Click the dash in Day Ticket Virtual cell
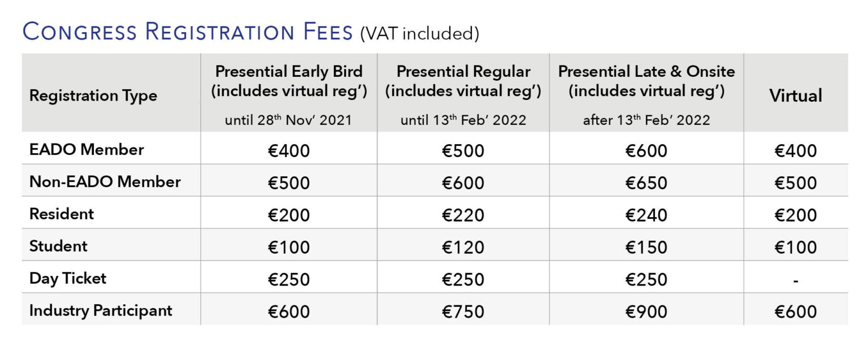The image size is (868, 342). coord(796,280)
